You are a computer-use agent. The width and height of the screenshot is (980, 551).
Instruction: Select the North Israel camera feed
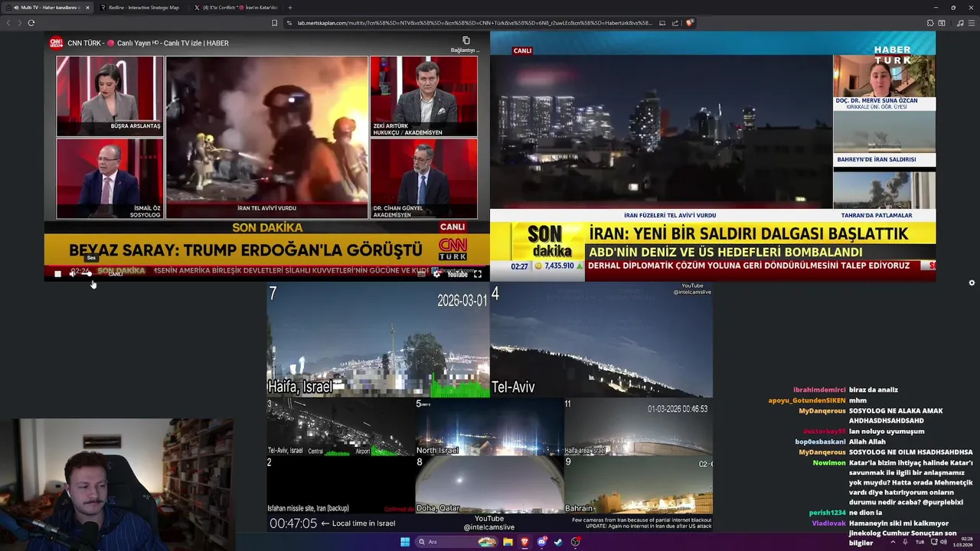[489, 427]
